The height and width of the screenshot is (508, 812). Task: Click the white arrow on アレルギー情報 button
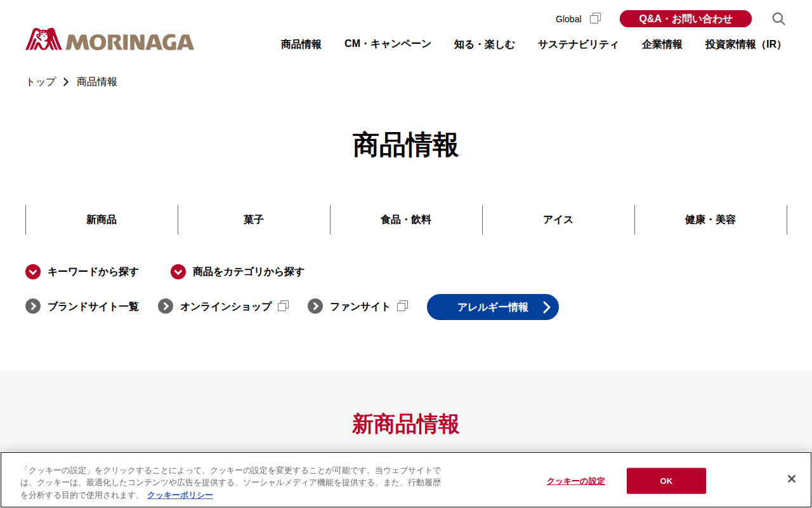pyautogui.click(x=547, y=307)
